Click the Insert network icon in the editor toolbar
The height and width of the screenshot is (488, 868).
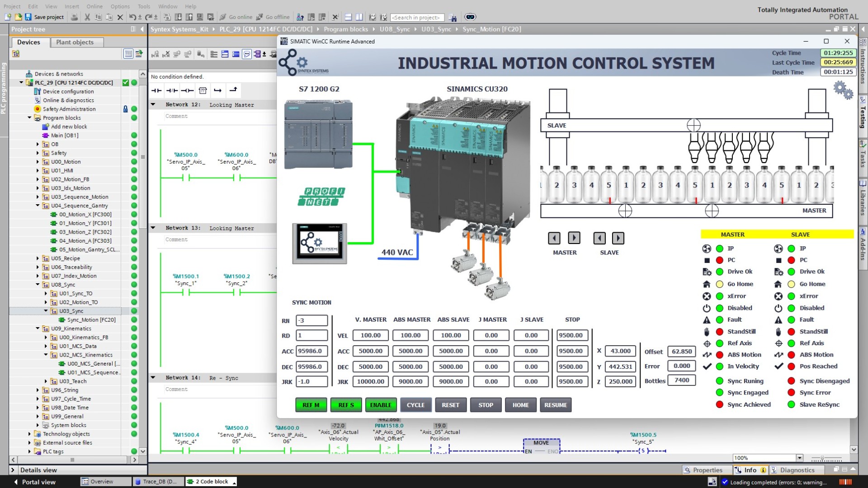point(155,54)
